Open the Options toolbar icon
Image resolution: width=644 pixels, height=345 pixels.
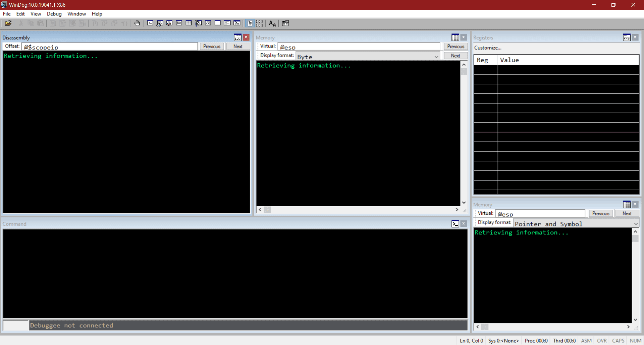(285, 23)
